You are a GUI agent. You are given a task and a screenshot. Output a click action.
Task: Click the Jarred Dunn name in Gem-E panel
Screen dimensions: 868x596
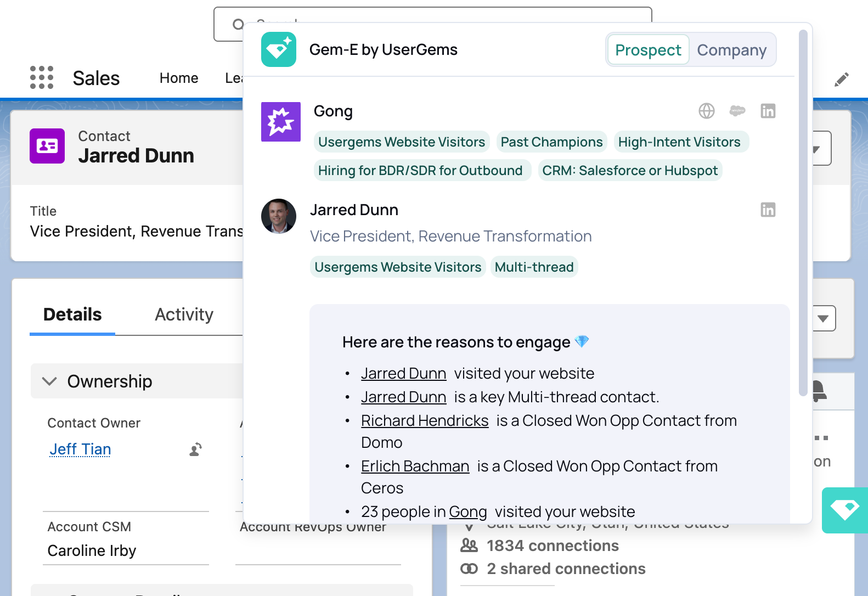pyautogui.click(x=354, y=210)
